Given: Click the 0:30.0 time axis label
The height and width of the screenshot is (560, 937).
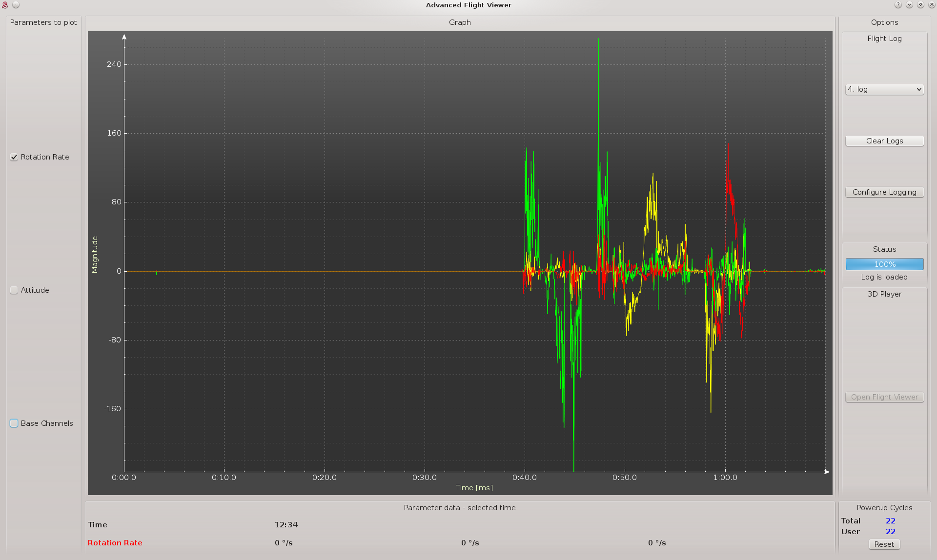Looking at the screenshot, I should pyautogui.click(x=424, y=478).
